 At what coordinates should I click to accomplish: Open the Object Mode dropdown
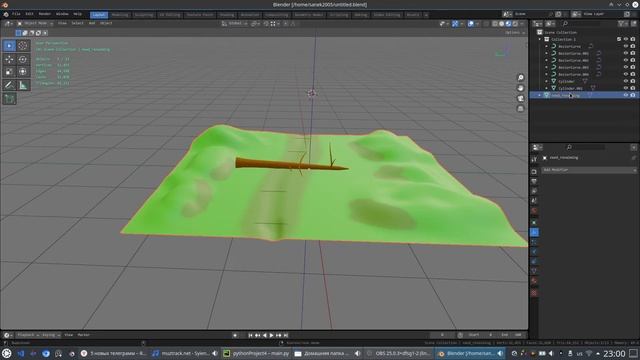point(35,23)
